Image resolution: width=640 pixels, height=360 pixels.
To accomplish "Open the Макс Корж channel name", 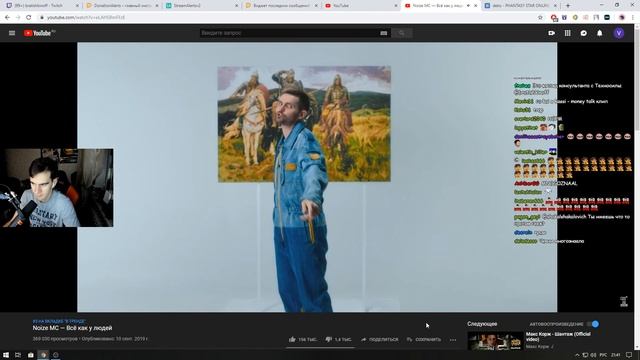I will [x=537, y=347].
